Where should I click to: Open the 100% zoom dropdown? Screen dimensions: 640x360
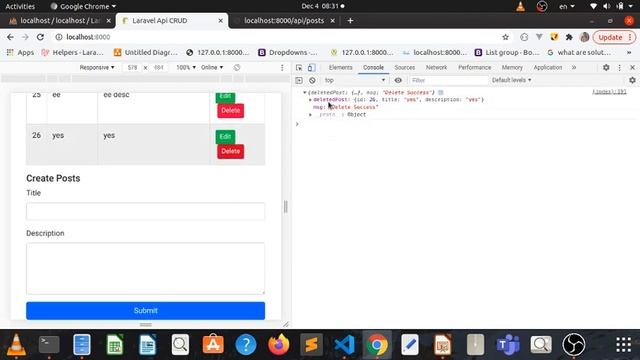coord(186,67)
